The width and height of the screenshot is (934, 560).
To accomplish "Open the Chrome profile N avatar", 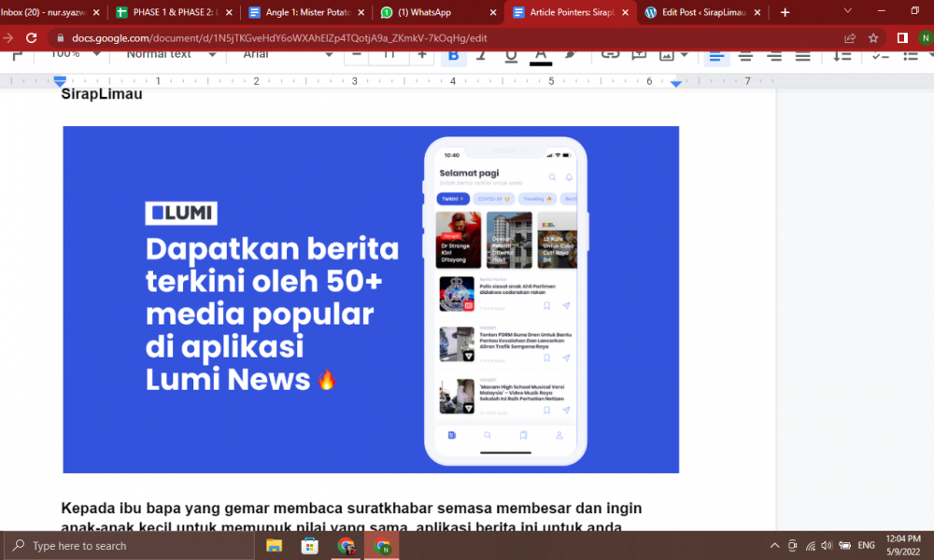I will [x=925, y=38].
